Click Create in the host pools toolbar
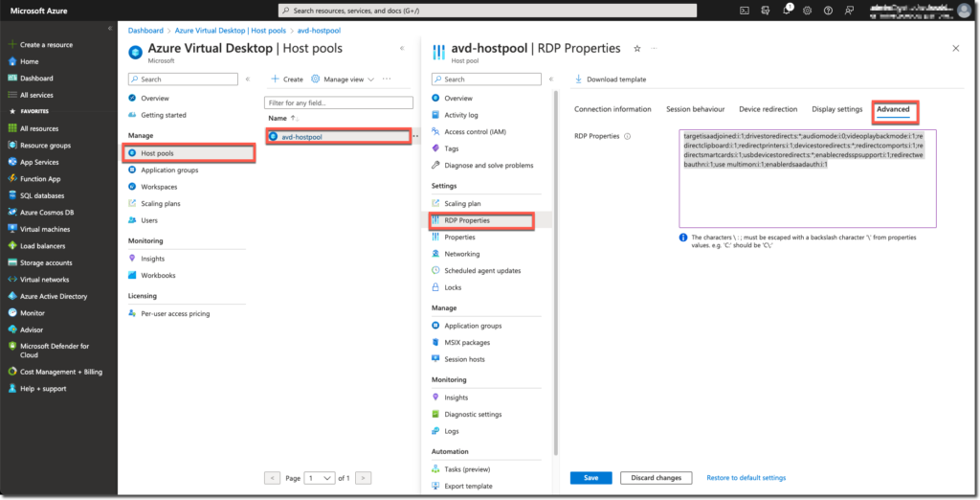Viewport: 980px width, 500px height. 287,80
